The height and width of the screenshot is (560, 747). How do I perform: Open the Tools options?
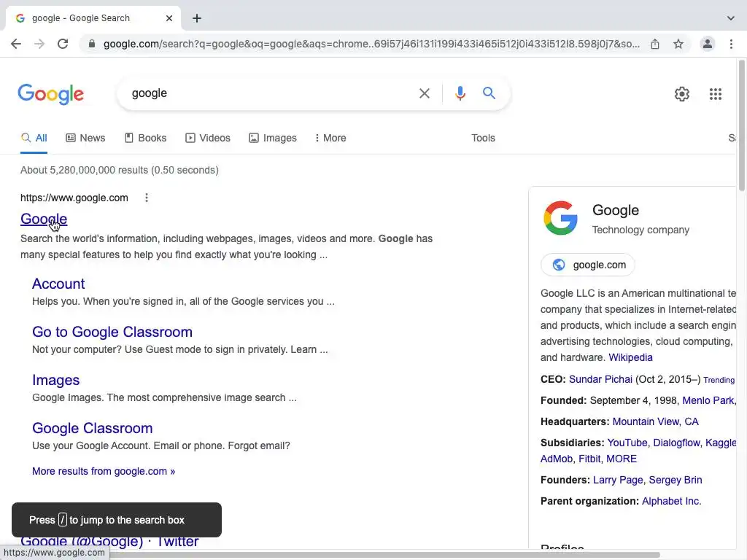[x=483, y=138]
